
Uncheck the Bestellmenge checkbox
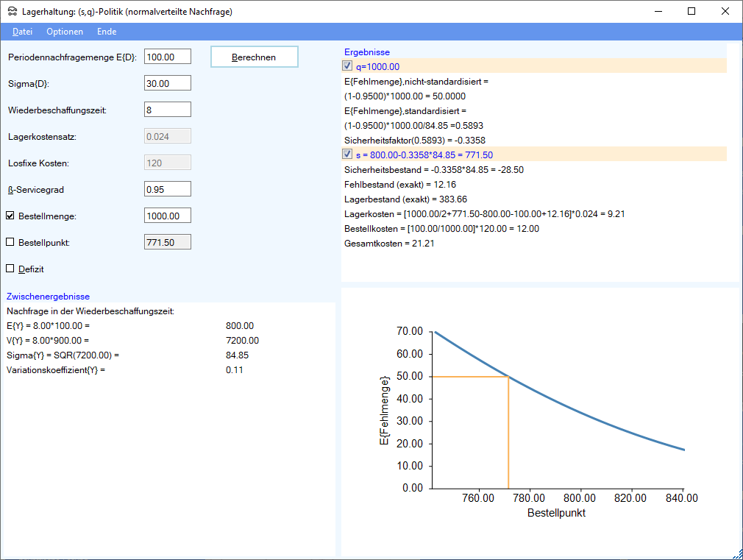10,216
